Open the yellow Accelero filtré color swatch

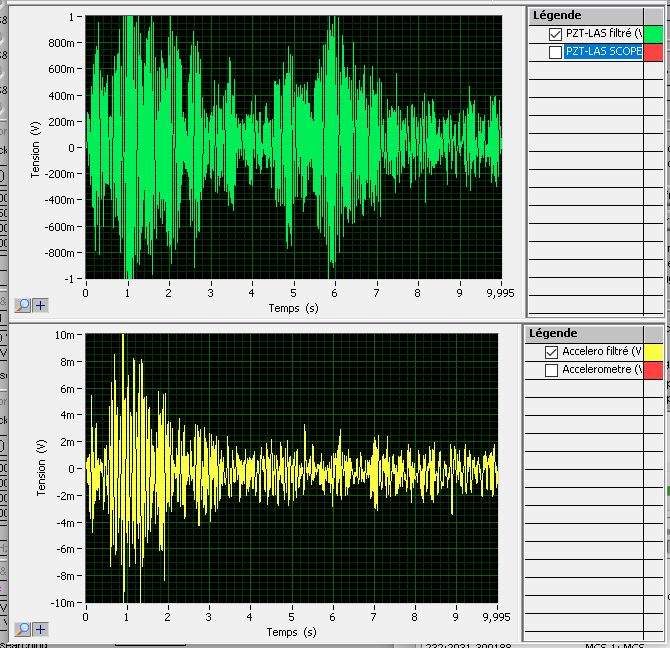point(653,352)
